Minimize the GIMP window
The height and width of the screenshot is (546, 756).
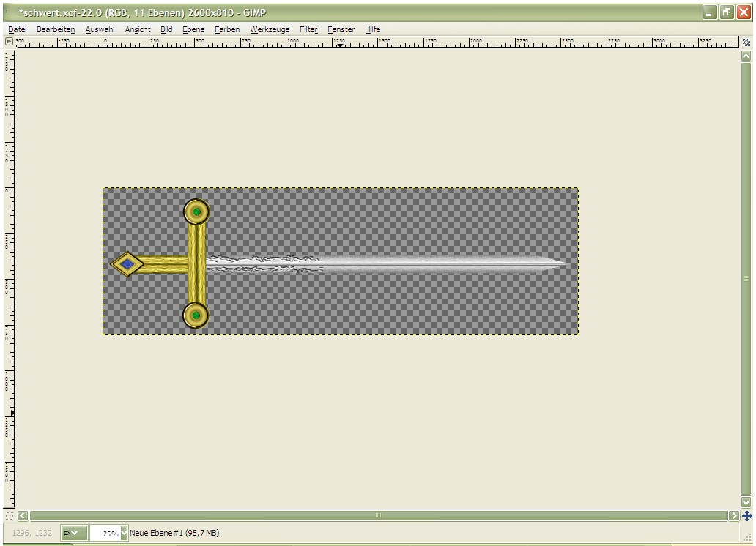point(709,12)
